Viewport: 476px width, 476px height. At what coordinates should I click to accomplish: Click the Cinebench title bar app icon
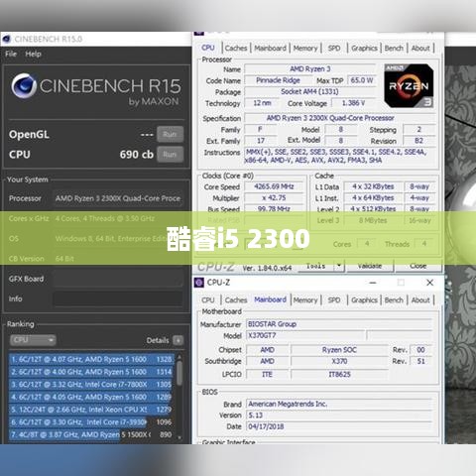coord(7,39)
